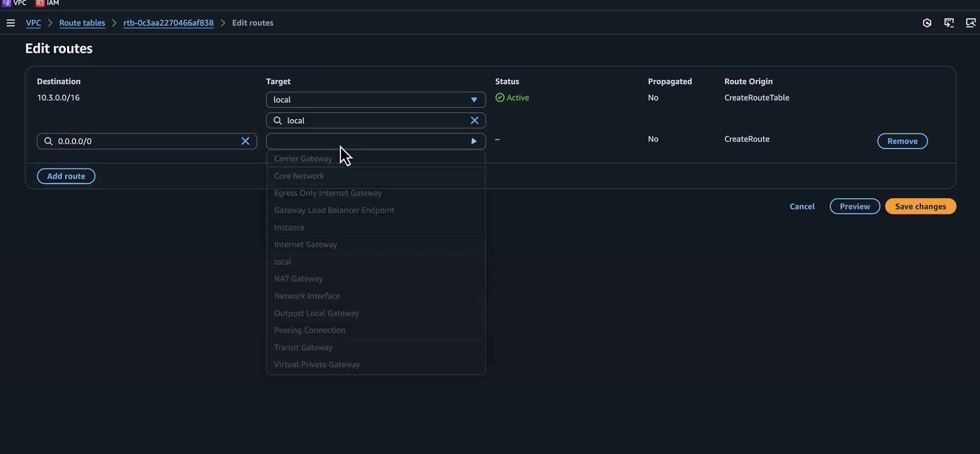Collapse the empty target dropdown arrow
Image resolution: width=980 pixels, height=454 pixels.
point(473,141)
